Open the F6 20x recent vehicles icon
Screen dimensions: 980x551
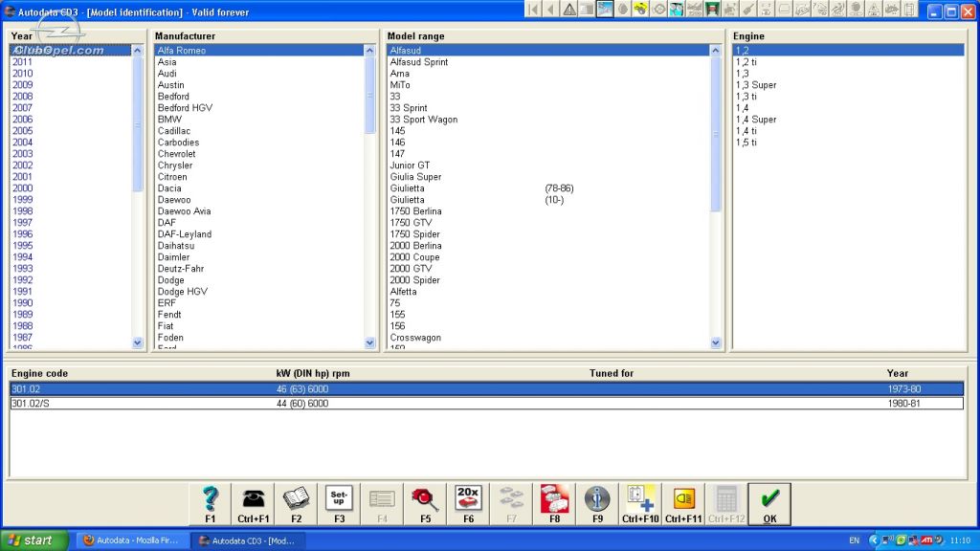[468, 504]
